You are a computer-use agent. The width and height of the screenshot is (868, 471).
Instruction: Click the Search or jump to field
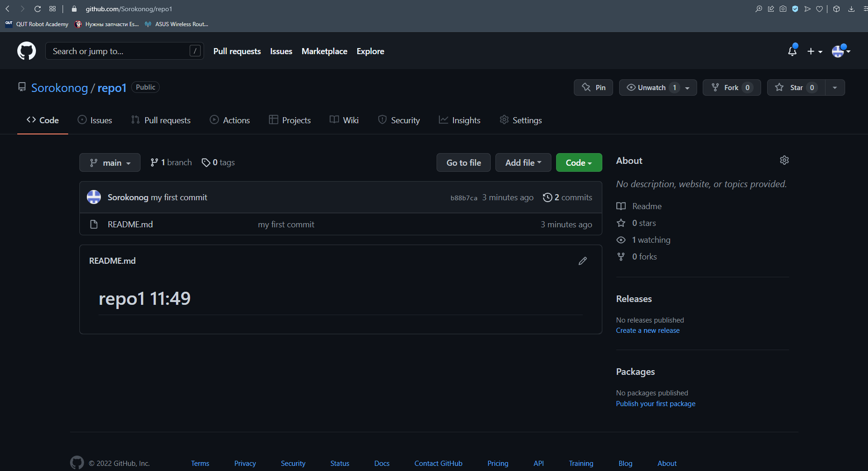[x=119, y=51]
